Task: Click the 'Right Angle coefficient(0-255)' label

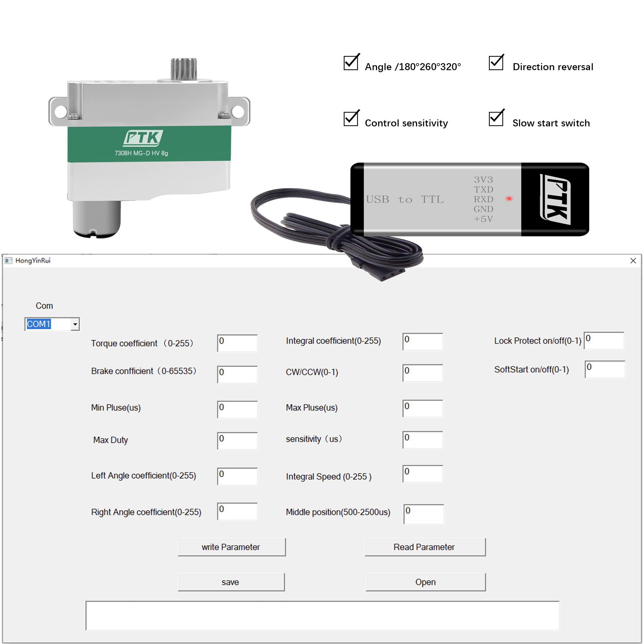Action: [x=146, y=512]
